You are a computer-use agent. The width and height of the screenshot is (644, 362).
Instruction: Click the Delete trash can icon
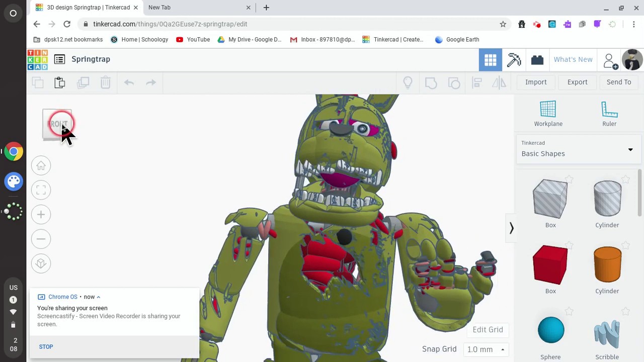[106, 82]
